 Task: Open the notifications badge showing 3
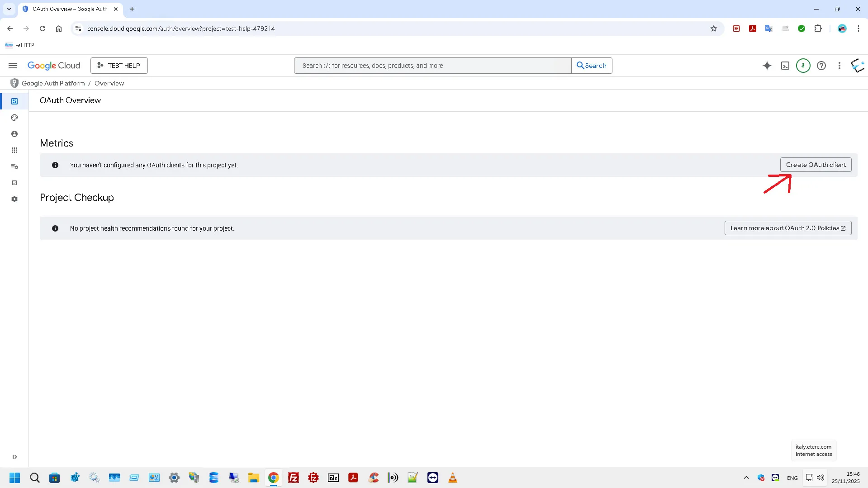point(803,66)
